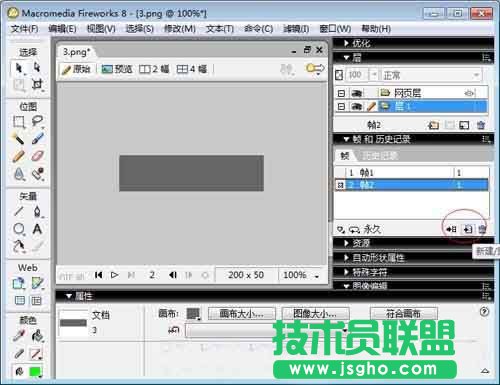This screenshot has width=500, height=385.
Task: Select the Rubber Stamp tool
Action: (x=37, y=174)
